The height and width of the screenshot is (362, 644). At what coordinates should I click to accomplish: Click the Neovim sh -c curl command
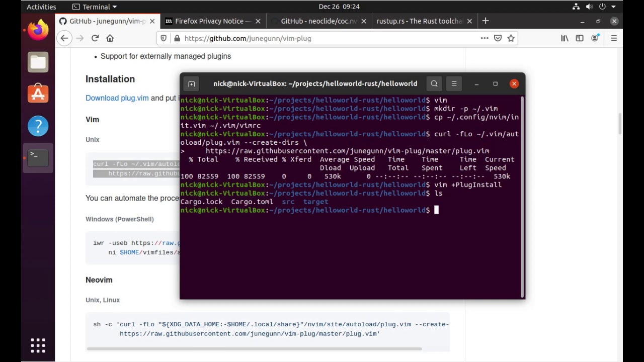271,329
